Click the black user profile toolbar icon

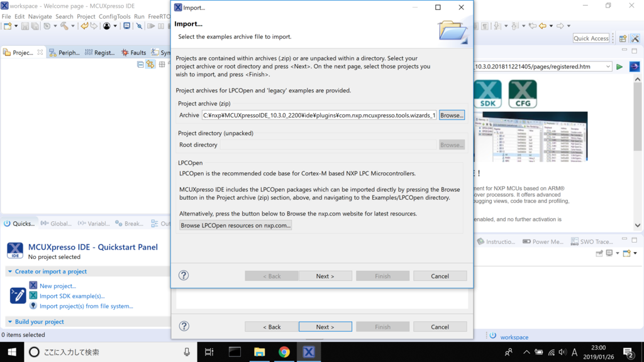(x=106, y=26)
